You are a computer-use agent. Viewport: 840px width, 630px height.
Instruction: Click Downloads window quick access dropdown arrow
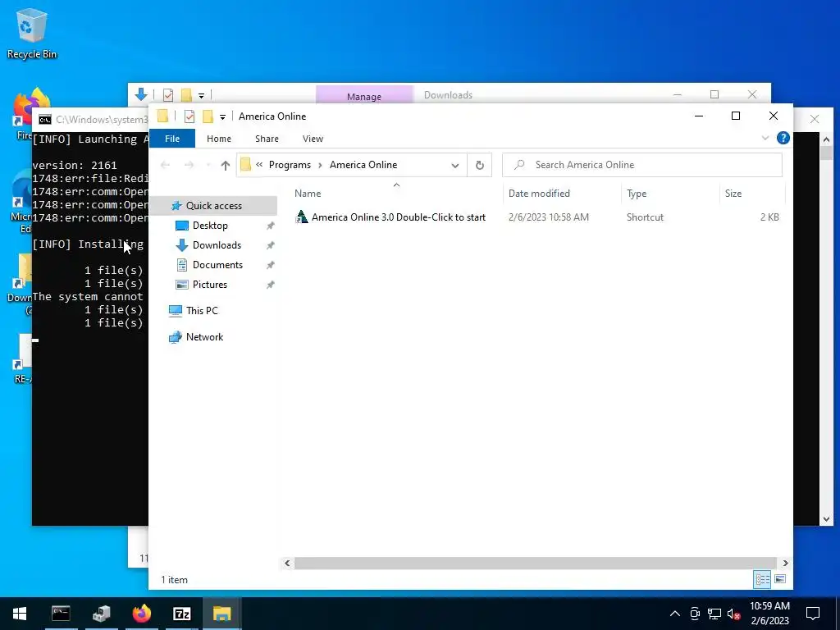(202, 96)
